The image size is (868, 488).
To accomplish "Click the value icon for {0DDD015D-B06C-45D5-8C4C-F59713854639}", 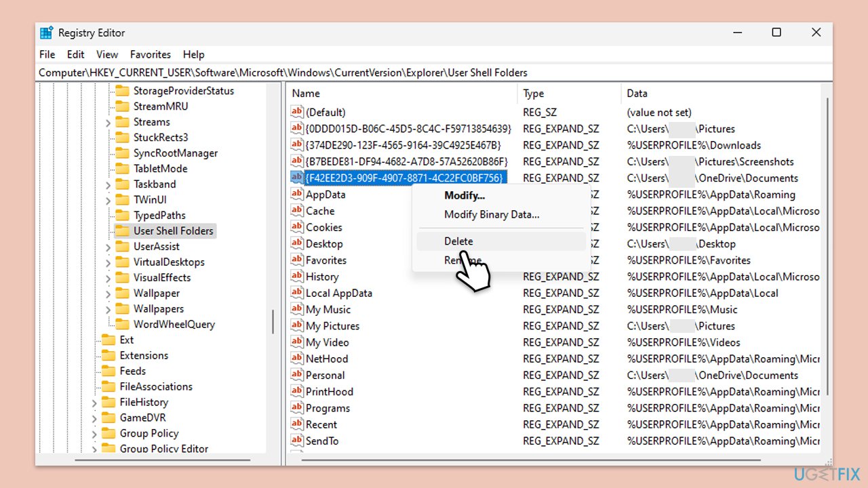I will point(297,128).
